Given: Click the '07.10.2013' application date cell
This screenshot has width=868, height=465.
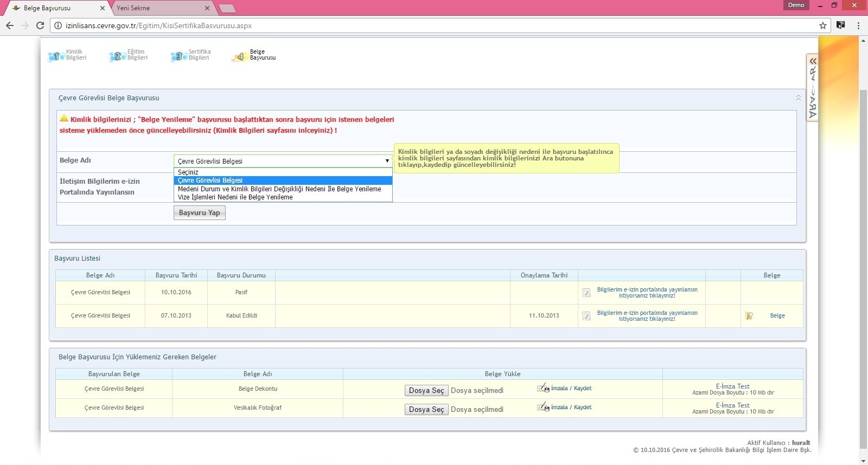Looking at the screenshot, I should point(176,316).
